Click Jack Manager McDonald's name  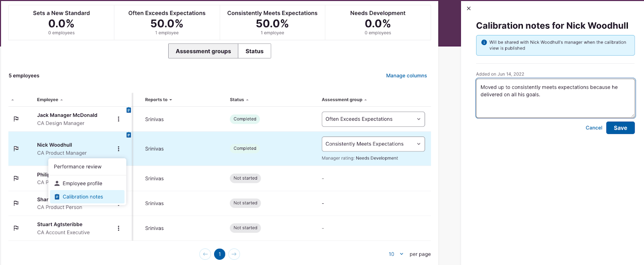point(67,115)
